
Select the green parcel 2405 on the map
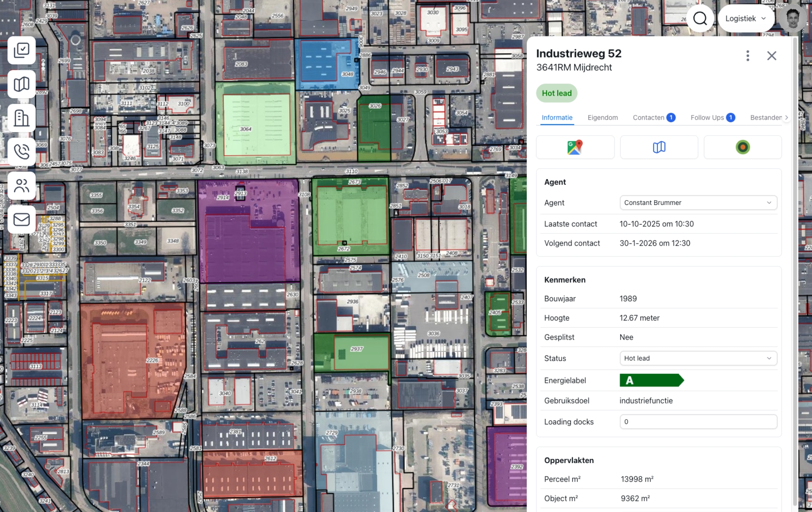coord(498,314)
